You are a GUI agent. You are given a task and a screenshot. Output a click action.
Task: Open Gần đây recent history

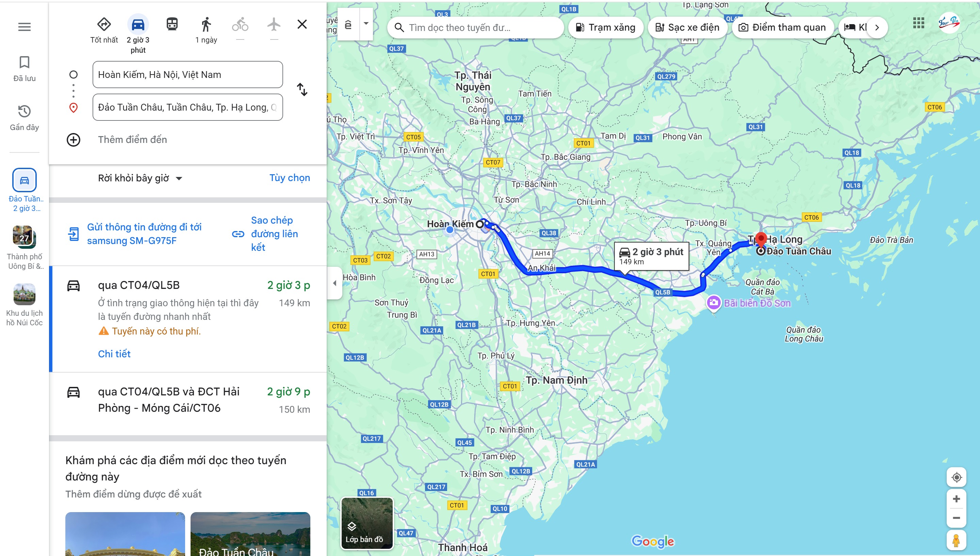[24, 118]
